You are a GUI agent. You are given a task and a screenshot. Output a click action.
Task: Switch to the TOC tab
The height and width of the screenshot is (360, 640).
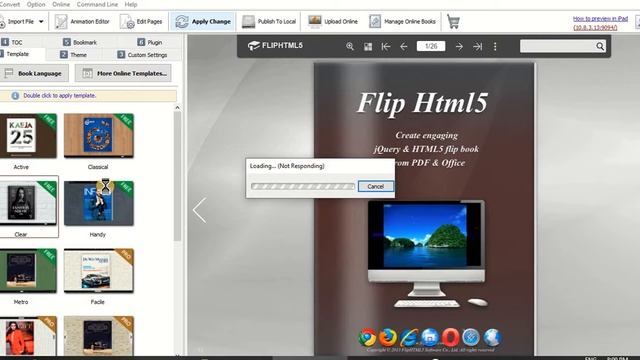12,42
